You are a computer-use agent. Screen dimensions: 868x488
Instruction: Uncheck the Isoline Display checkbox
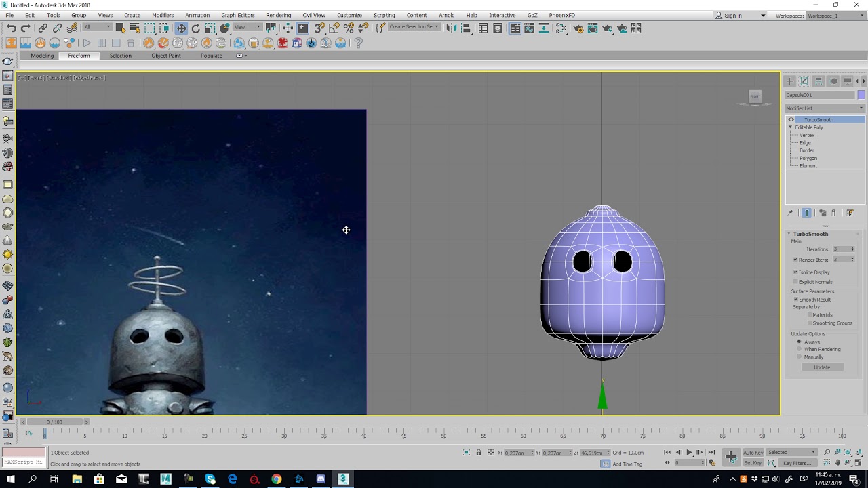(x=795, y=272)
